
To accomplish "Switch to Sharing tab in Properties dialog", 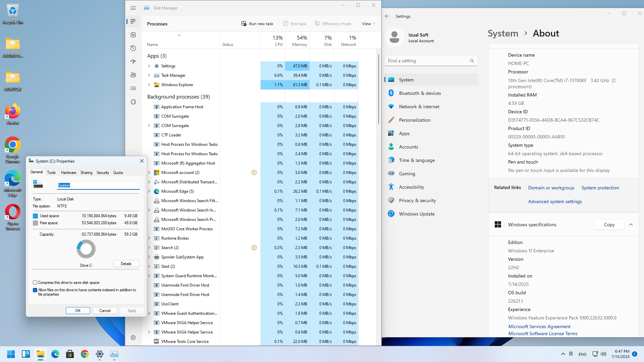I will point(86,173).
